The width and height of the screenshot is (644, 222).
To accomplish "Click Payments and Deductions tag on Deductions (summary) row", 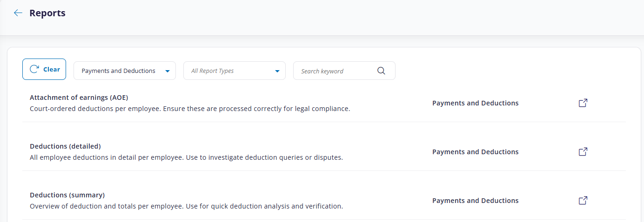I will click(x=475, y=201).
